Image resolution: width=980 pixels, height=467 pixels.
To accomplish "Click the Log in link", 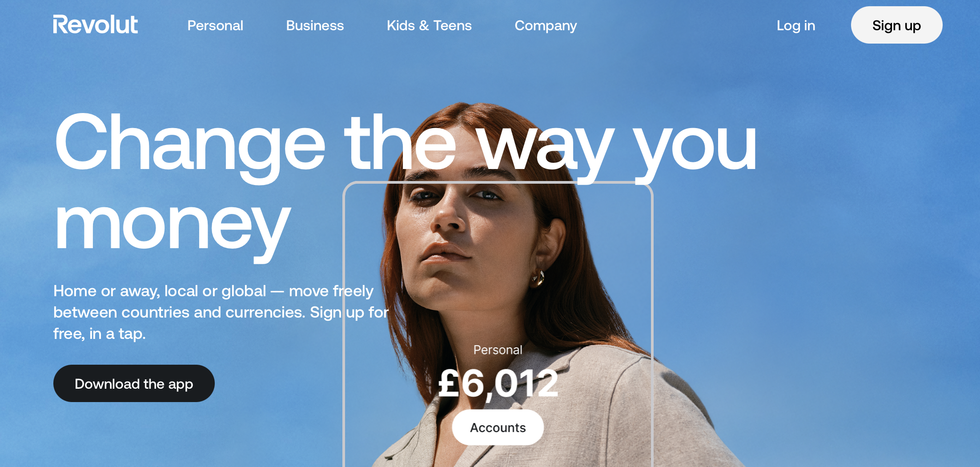I will [x=796, y=26].
